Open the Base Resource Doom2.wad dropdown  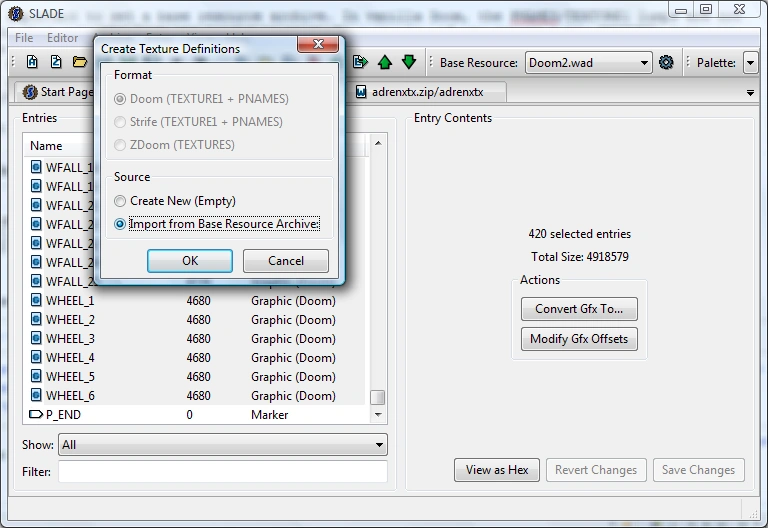coord(588,63)
